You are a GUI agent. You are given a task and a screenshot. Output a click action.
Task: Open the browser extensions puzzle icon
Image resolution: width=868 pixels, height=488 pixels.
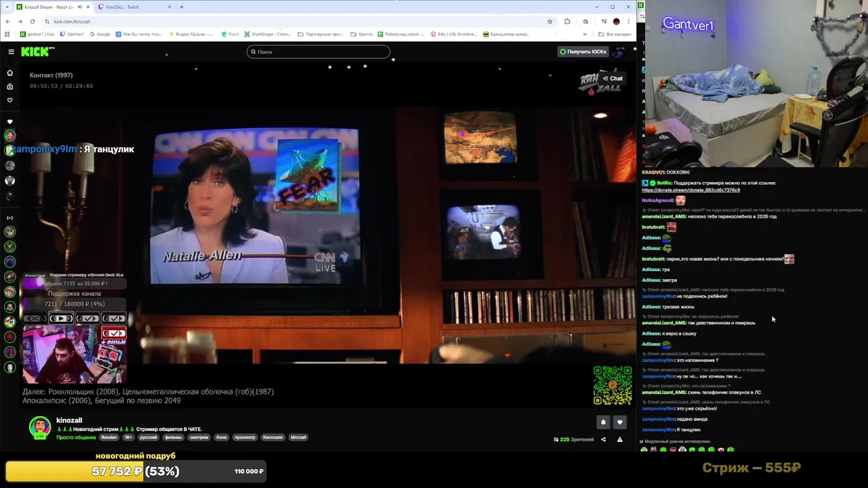(x=567, y=21)
